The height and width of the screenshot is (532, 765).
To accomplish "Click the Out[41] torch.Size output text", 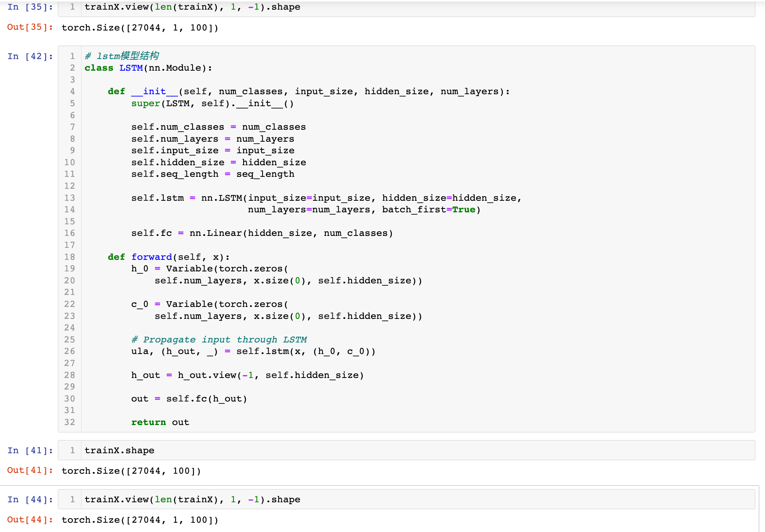I will [131, 471].
